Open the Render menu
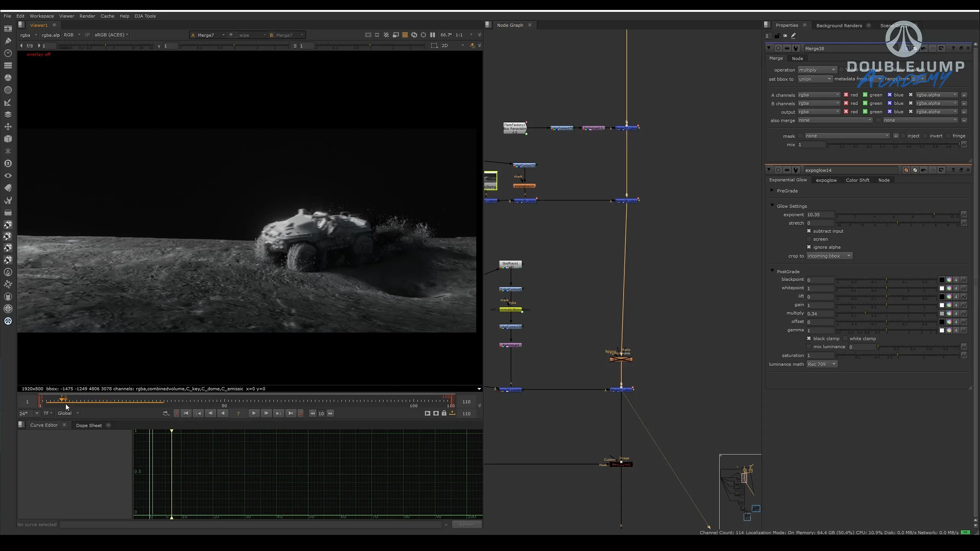 pos(87,16)
